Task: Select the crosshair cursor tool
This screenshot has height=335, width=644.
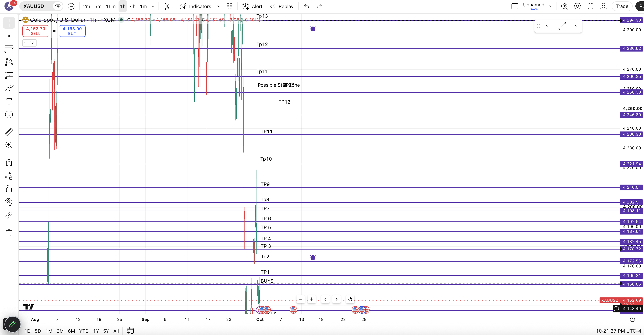Action: click(x=9, y=23)
